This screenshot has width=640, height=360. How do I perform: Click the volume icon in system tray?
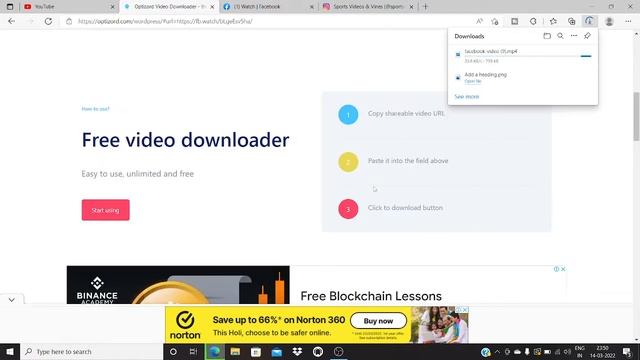click(567, 351)
